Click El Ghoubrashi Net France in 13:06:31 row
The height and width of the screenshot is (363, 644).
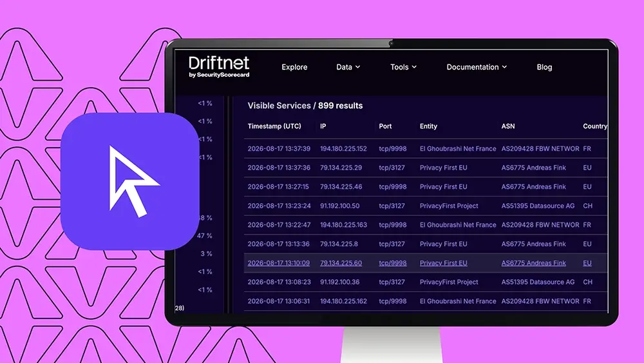[457, 301]
